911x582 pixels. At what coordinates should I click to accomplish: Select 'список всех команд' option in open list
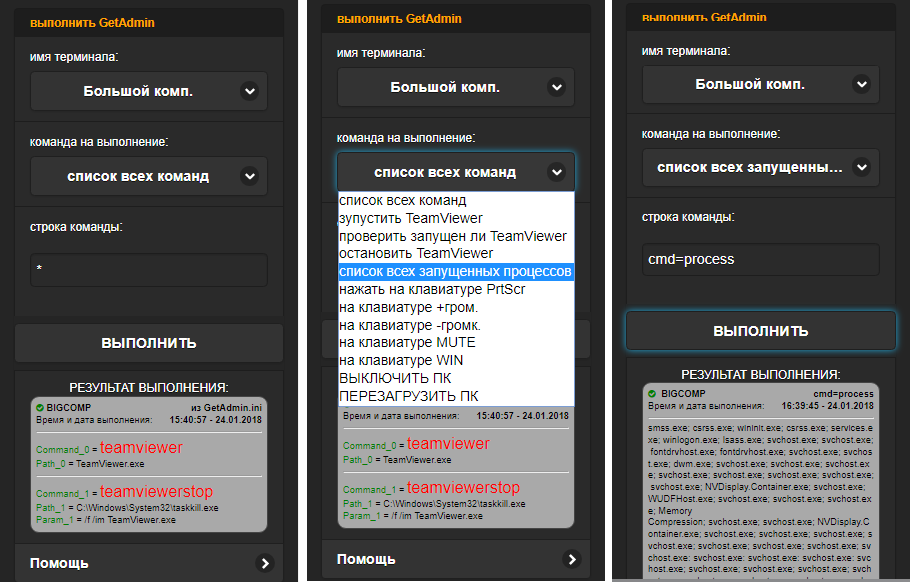[456, 200]
